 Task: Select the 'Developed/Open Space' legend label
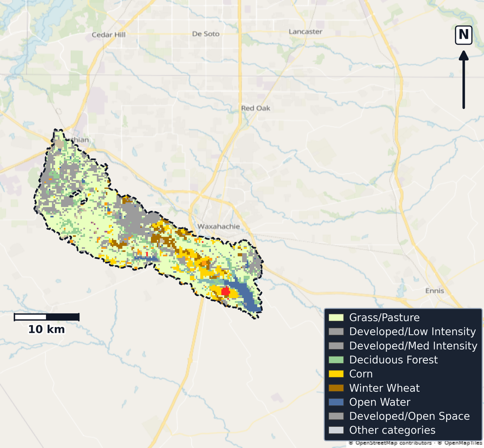409,416
